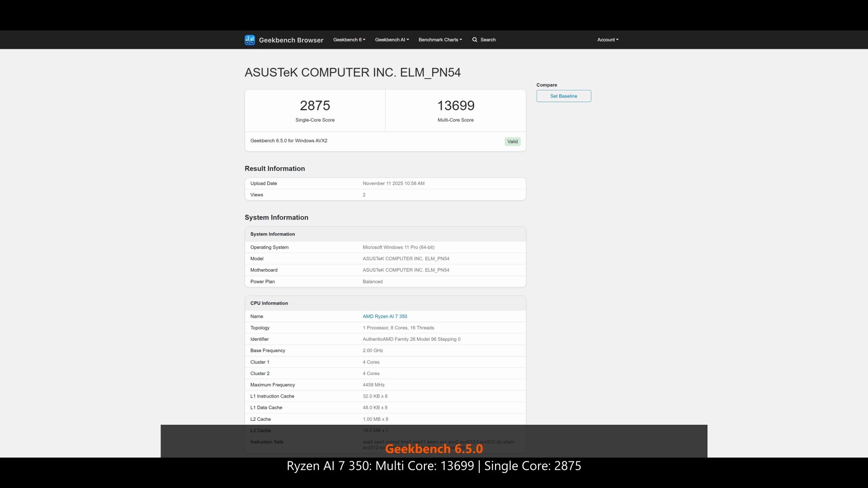The image size is (868, 488).
Task: Click the Geekbench Browser logo icon
Action: 250,40
